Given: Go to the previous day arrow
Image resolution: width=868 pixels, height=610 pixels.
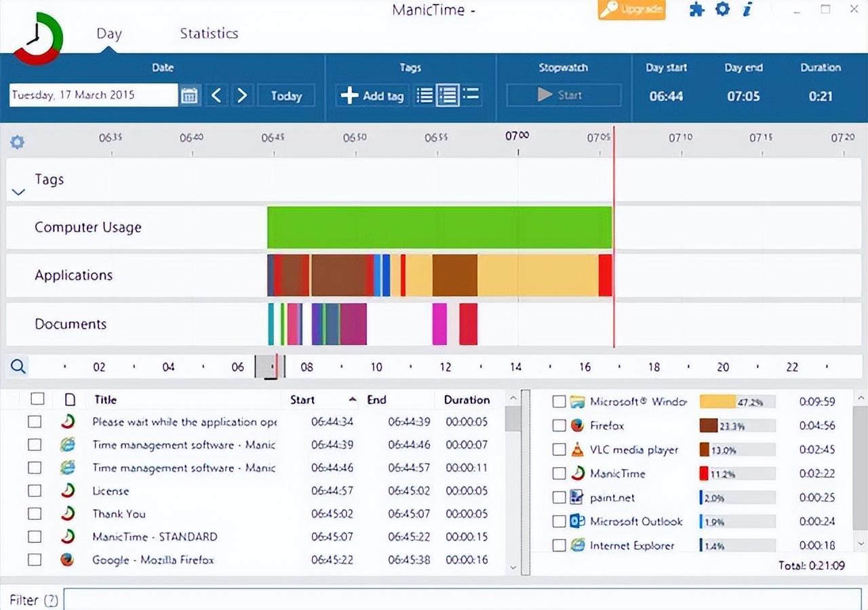Looking at the screenshot, I should coord(216,96).
